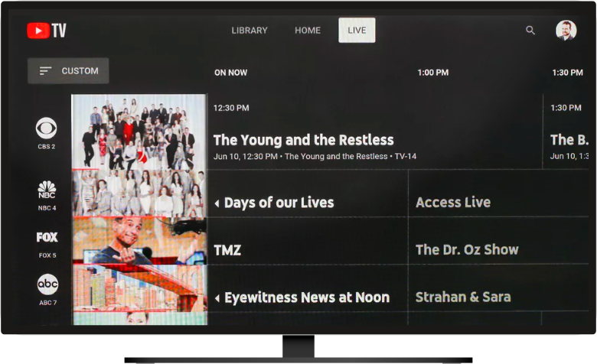The width and height of the screenshot is (597, 364).
Task: Open the Days of our Lives listing
Action: coord(308,193)
